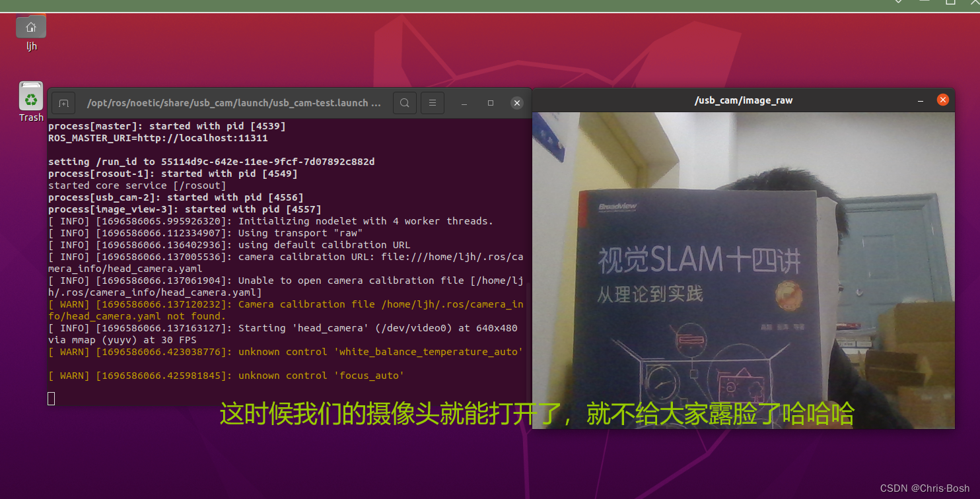The image size is (980, 499).
Task: Open a new terminal tab
Action: click(63, 103)
